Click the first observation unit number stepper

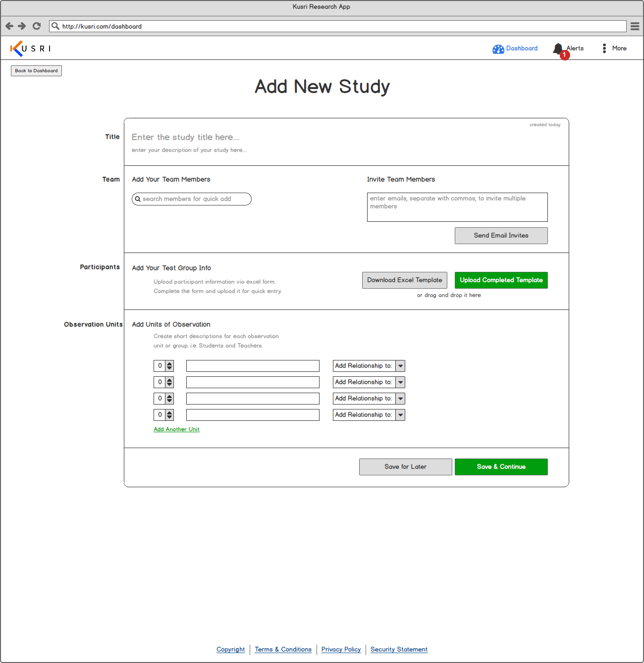[x=163, y=366]
